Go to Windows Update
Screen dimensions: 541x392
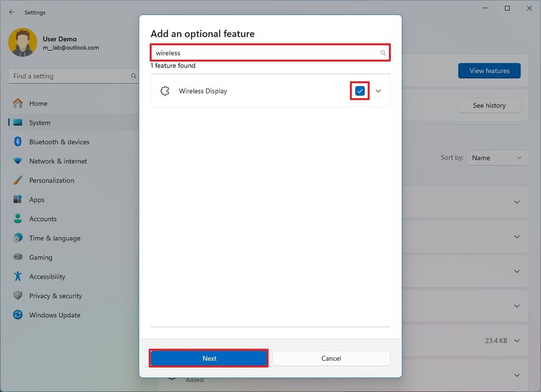(x=54, y=314)
